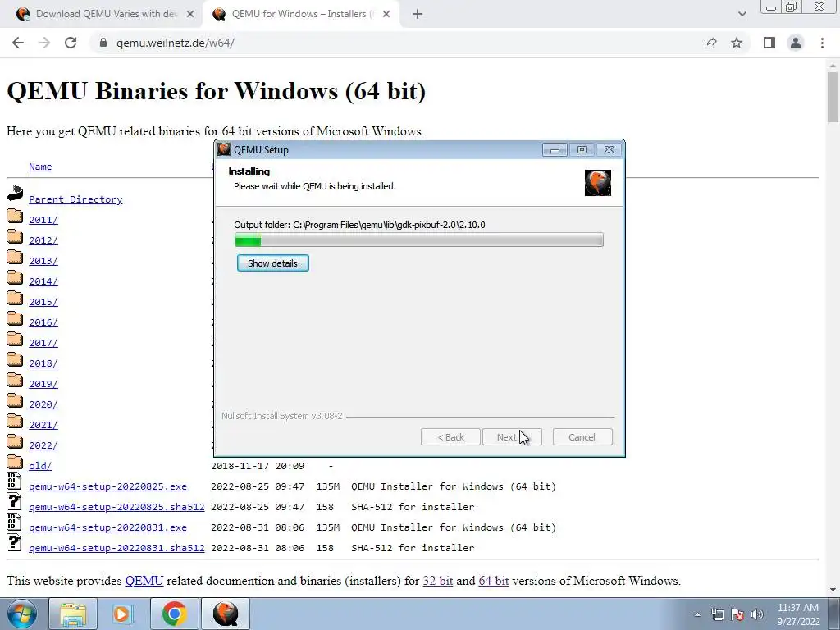This screenshot has width=840, height=630.
Task: Open the 2012/ folder link
Action: (x=43, y=240)
